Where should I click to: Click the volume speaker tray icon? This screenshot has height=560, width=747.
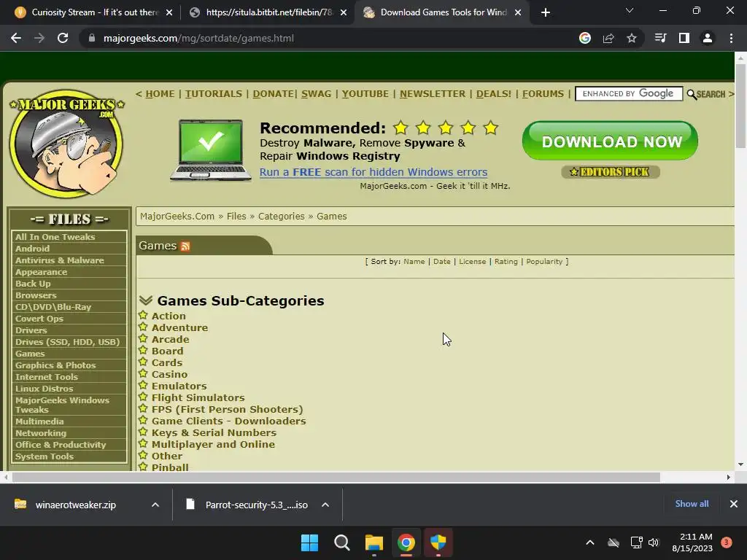tap(654, 542)
